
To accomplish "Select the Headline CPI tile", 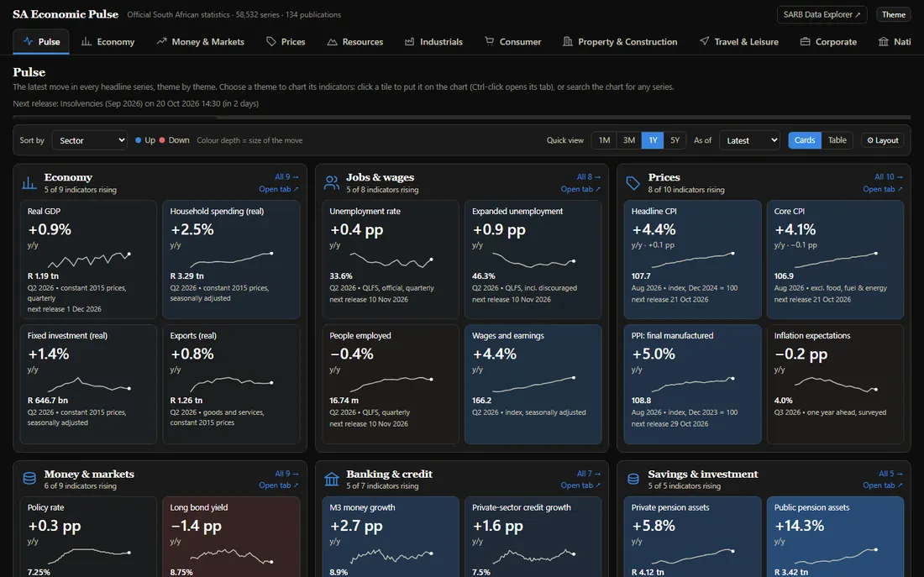I will pos(692,260).
